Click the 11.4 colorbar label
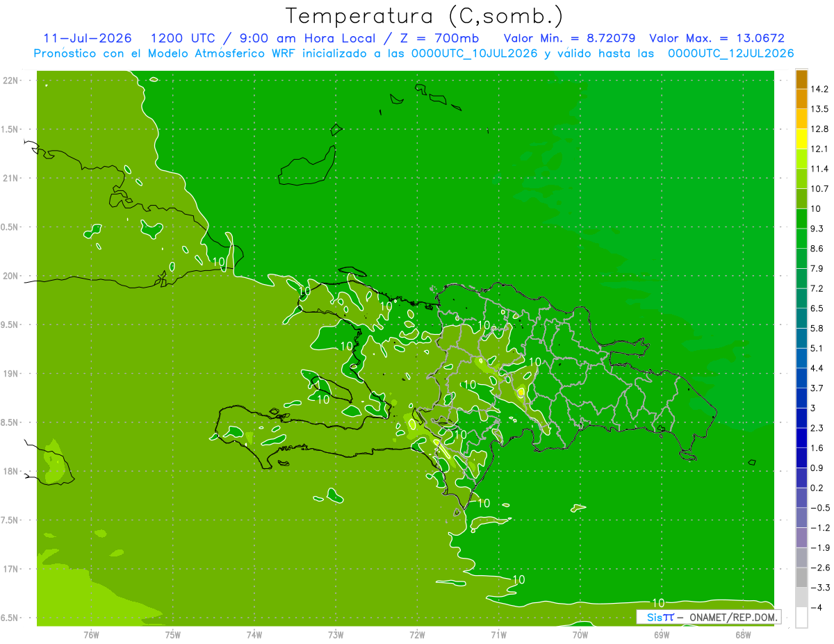 pos(819,169)
